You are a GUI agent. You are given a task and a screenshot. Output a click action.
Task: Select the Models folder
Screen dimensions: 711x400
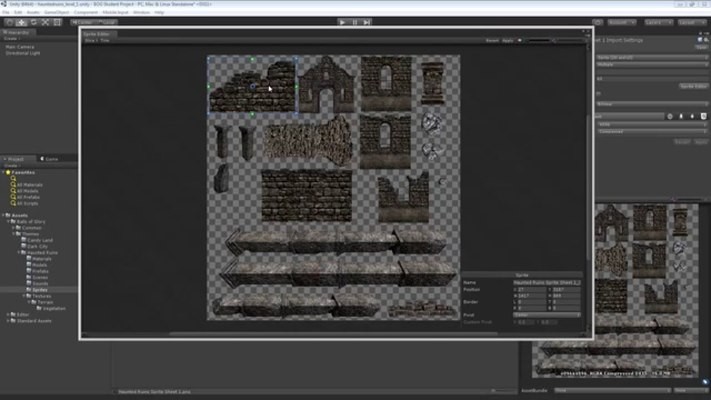(x=39, y=265)
